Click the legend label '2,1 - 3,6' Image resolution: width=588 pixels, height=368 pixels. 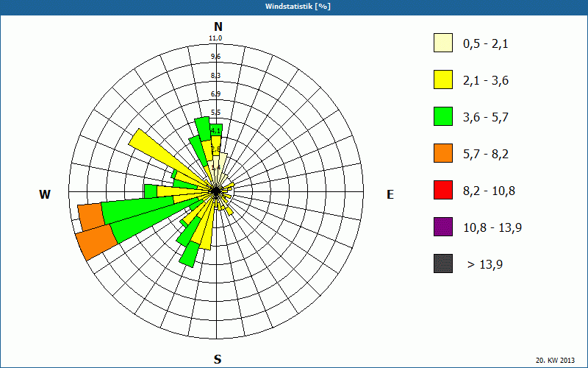pyautogui.click(x=486, y=81)
